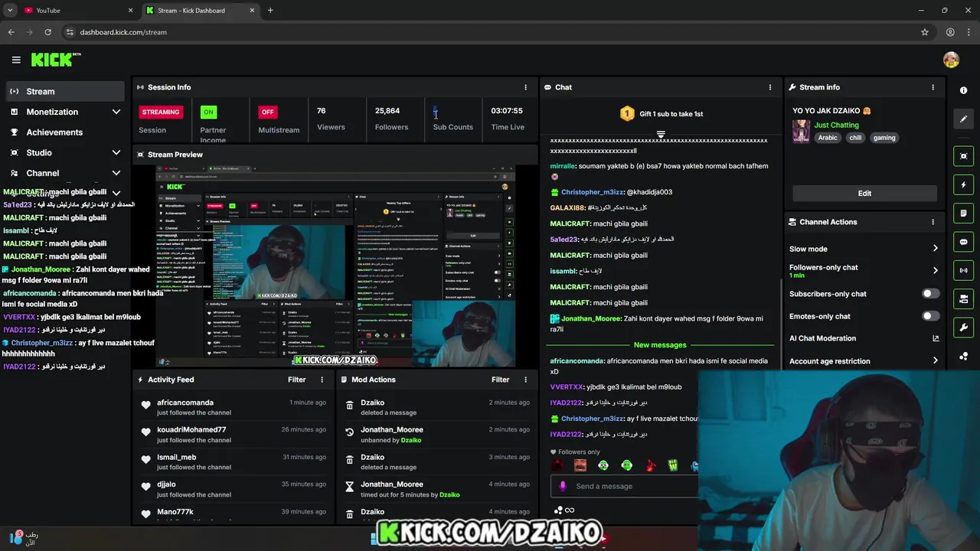Select Stream in the sidebar

(64, 91)
